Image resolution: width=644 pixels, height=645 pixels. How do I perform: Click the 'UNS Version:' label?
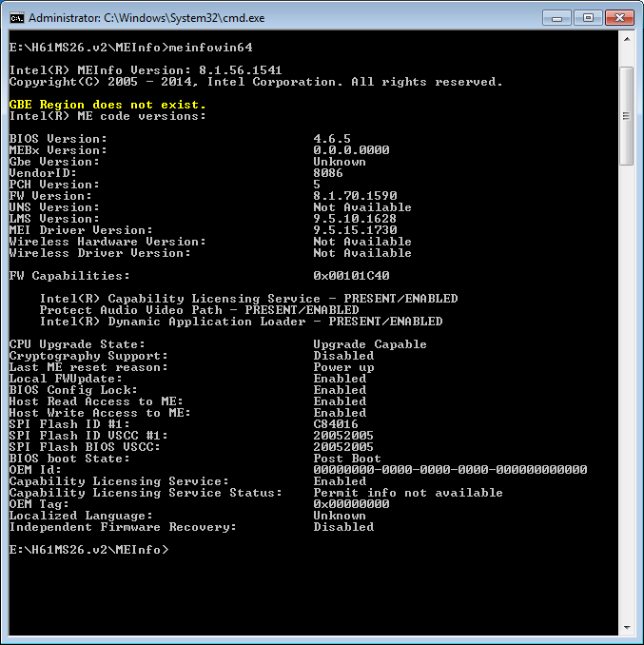(54, 206)
